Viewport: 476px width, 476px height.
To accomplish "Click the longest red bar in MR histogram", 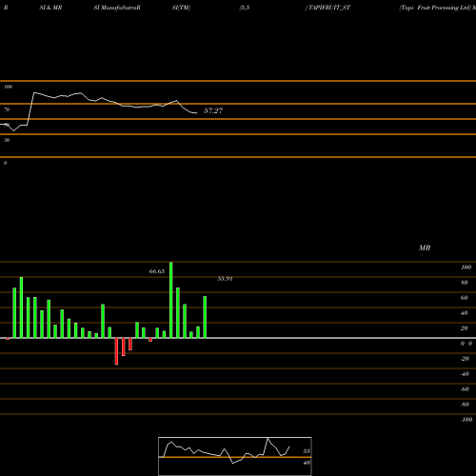I will pos(116,351).
